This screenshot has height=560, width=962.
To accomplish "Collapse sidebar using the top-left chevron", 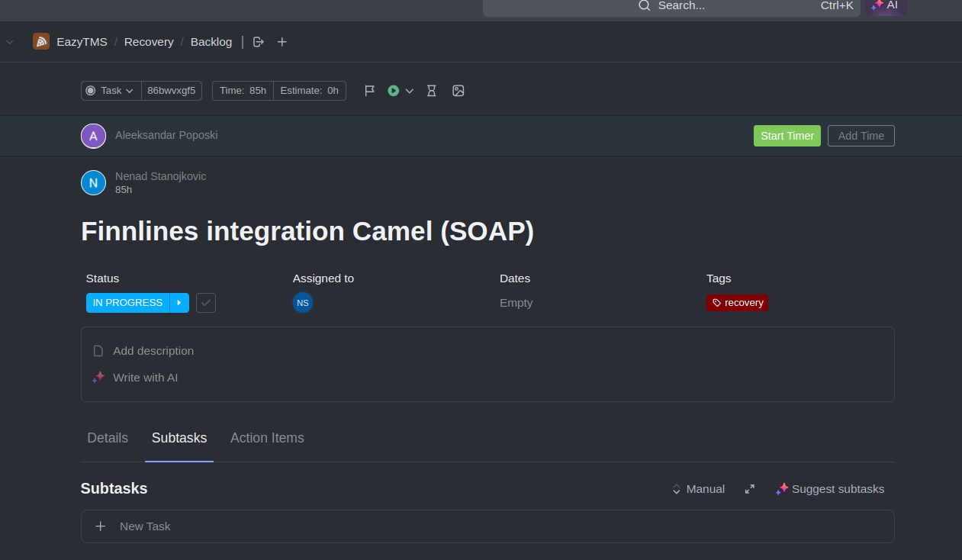I will 10,42.
